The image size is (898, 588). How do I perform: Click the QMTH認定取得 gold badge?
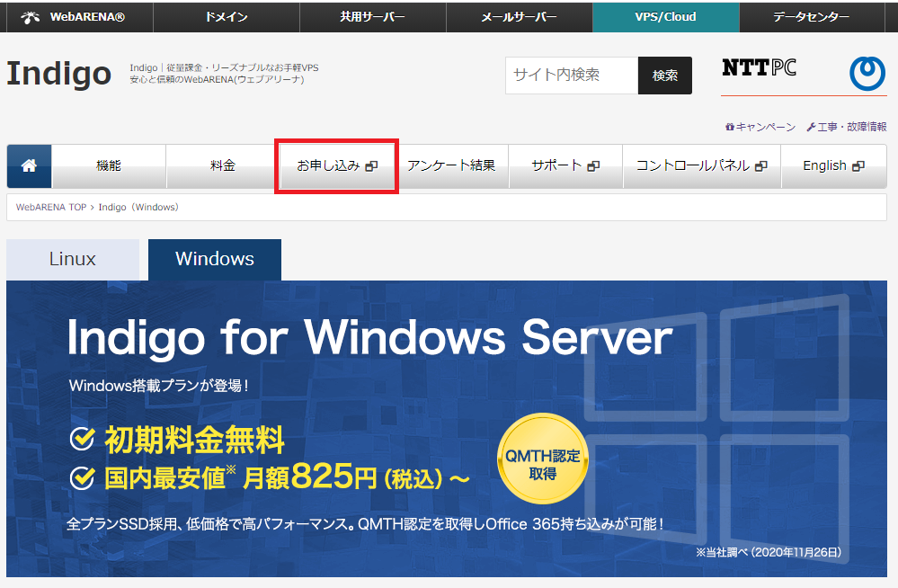pyautogui.click(x=542, y=459)
